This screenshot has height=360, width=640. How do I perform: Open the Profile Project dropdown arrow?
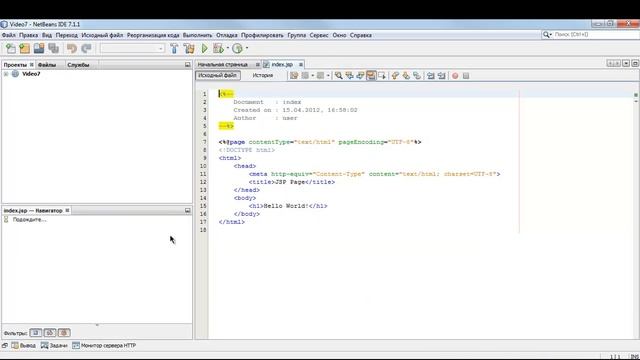(247, 49)
